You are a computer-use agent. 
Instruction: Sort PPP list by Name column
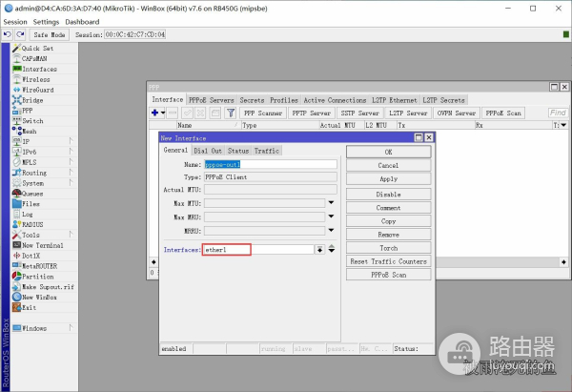(x=208, y=125)
